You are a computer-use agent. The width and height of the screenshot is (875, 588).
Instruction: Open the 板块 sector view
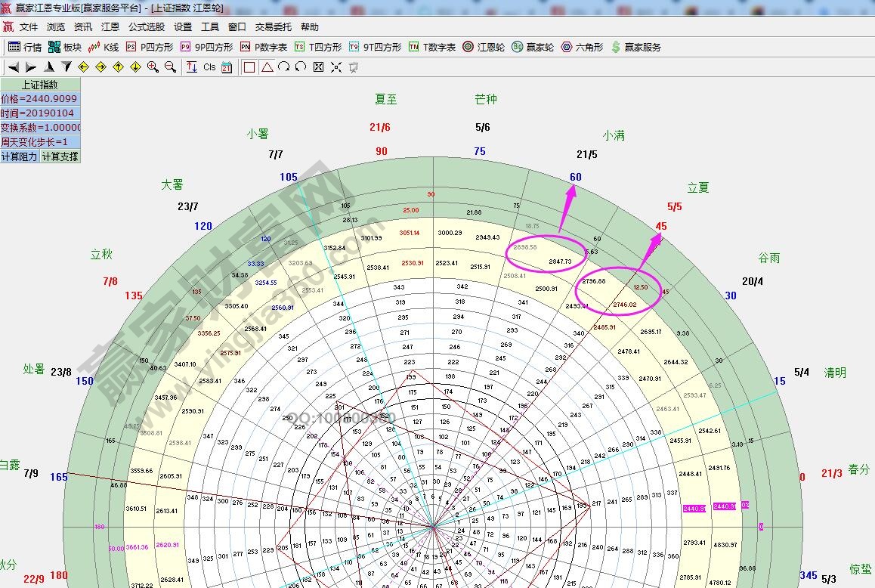(x=64, y=47)
